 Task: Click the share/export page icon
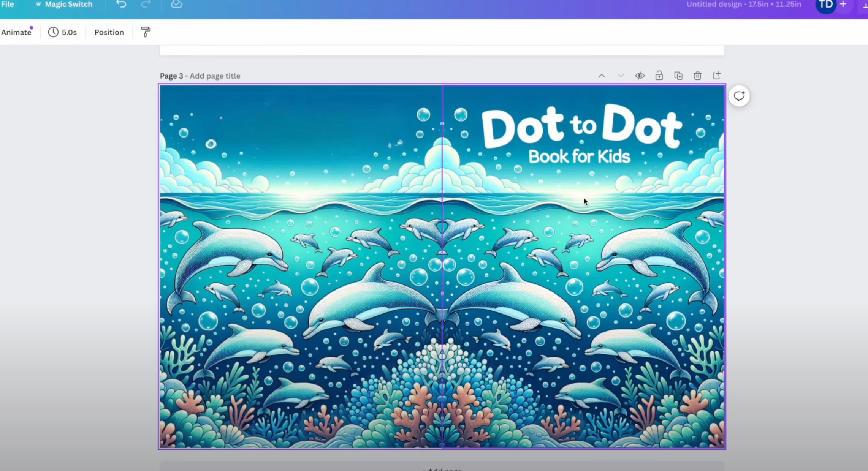point(718,76)
